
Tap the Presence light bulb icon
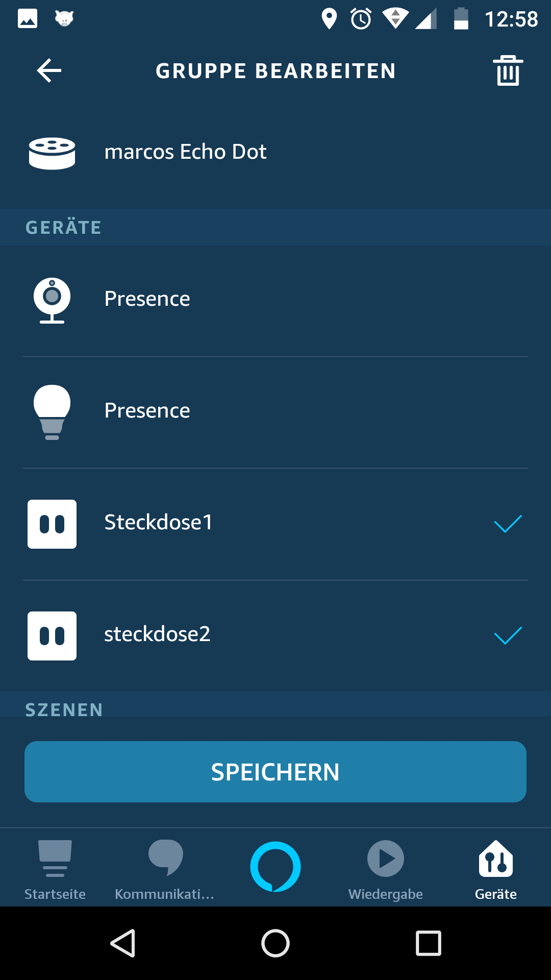(52, 412)
